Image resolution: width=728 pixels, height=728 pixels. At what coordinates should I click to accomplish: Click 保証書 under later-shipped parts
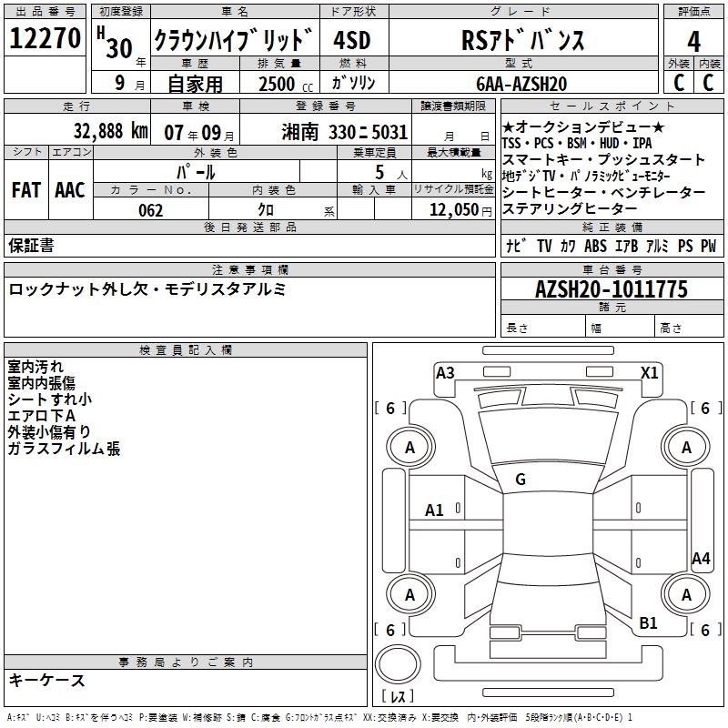point(31,245)
